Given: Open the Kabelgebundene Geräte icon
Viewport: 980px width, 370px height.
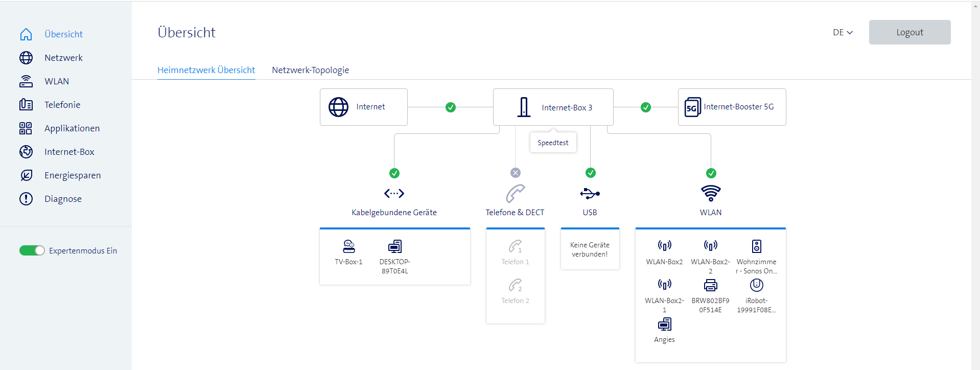Looking at the screenshot, I should pos(394,194).
